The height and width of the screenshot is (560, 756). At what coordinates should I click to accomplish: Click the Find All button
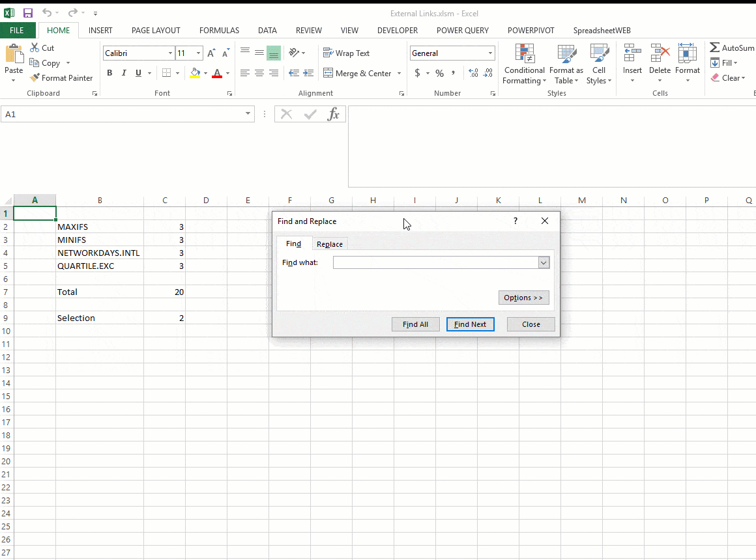[415, 324]
